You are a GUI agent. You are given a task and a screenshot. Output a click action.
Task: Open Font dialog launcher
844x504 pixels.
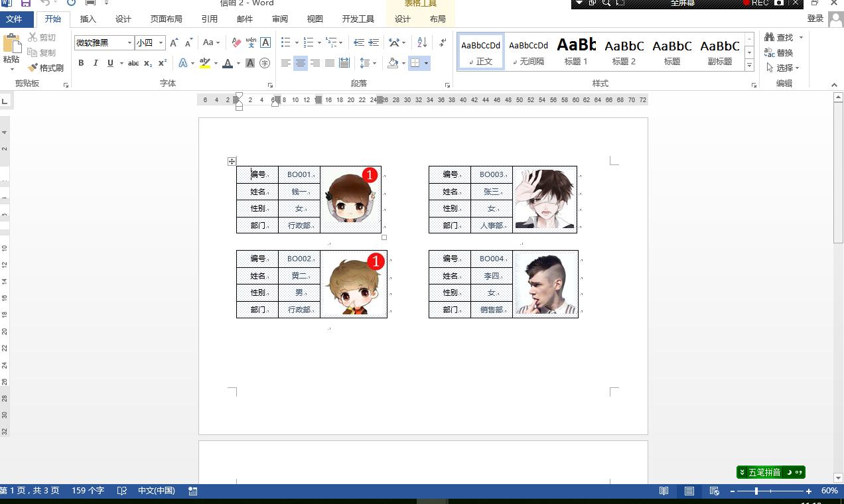pos(270,85)
